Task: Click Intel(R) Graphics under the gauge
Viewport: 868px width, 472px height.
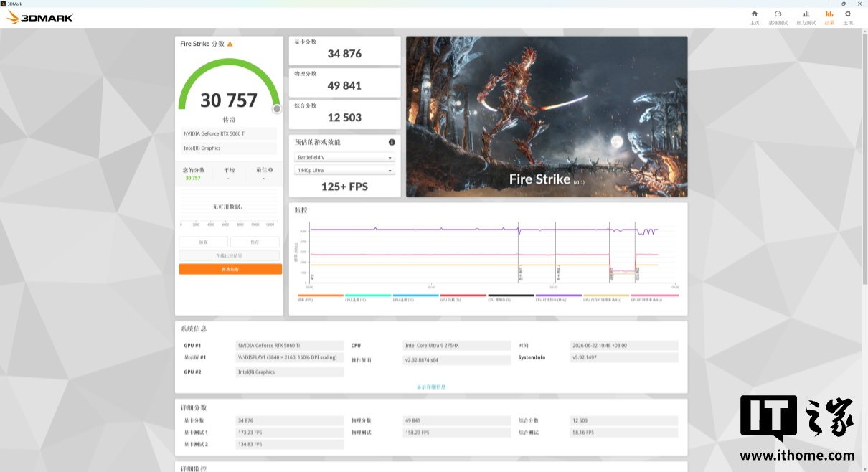Action: click(x=229, y=148)
